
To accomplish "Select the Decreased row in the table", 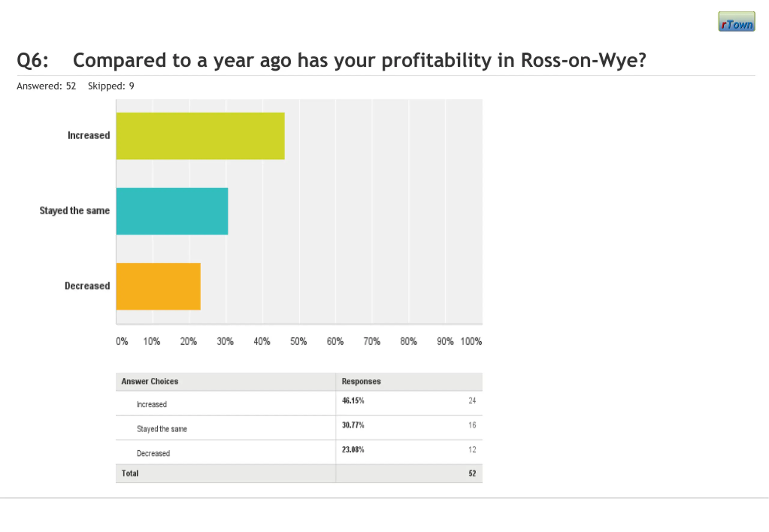I will coord(153,453).
